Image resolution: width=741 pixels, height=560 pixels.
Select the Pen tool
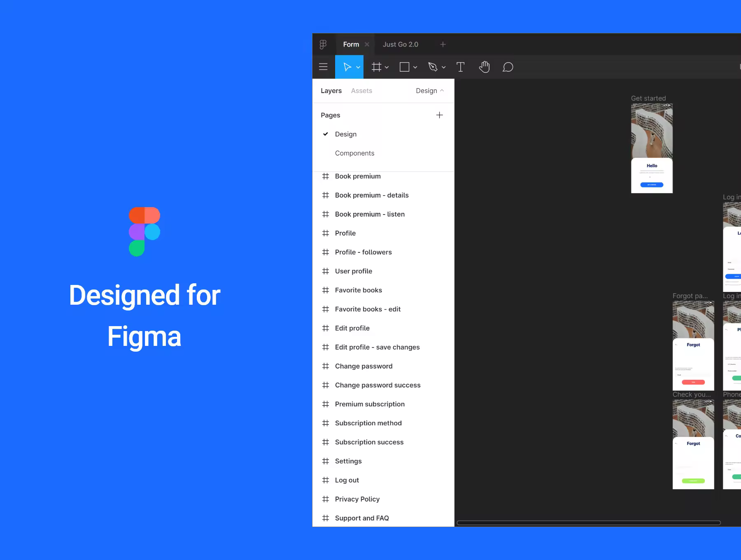click(433, 67)
